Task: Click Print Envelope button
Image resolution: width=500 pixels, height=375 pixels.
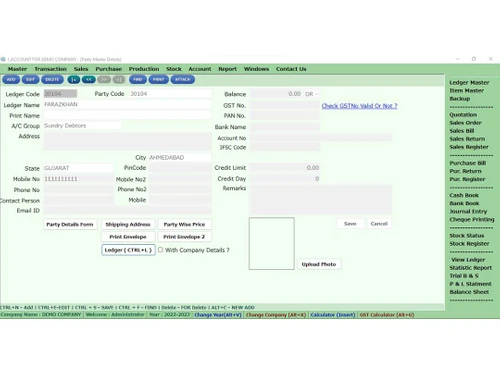Action: (x=128, y=237)
